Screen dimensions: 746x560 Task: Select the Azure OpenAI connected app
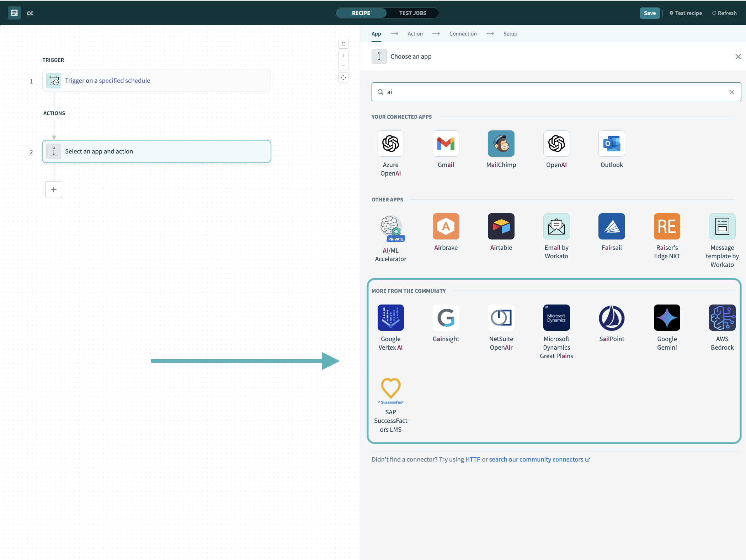click(x=390, y=144)
